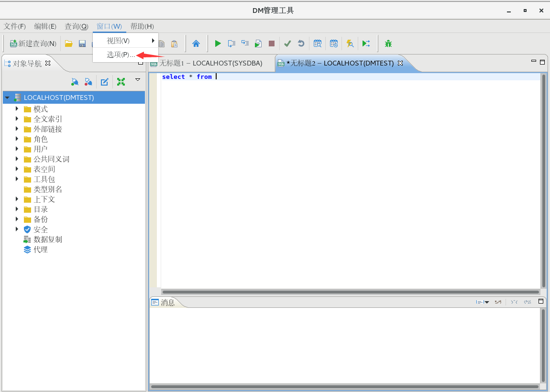Select the 目录 folder item
The height and width of the screenshot is (392, 550).
coord(36,209)
